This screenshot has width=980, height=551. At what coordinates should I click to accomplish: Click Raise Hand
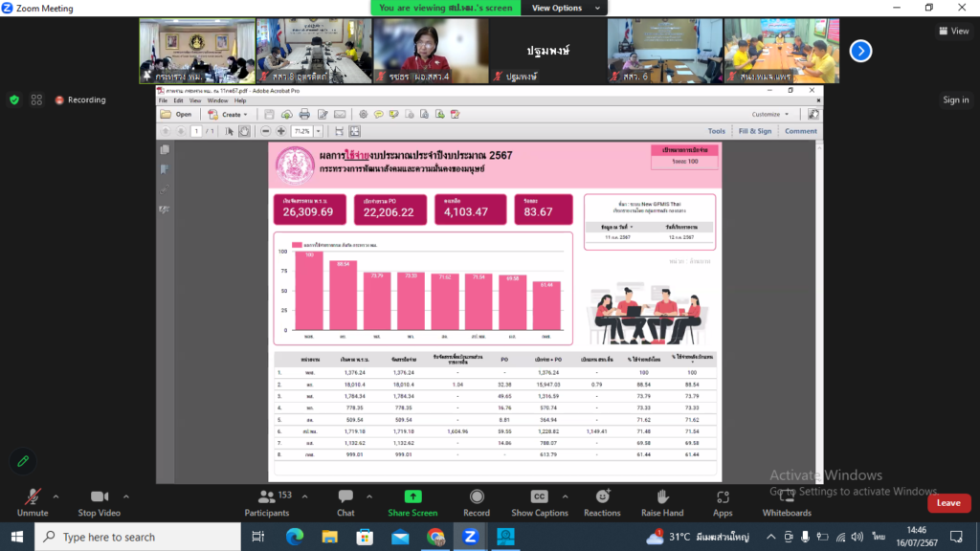tap(662, 503)
